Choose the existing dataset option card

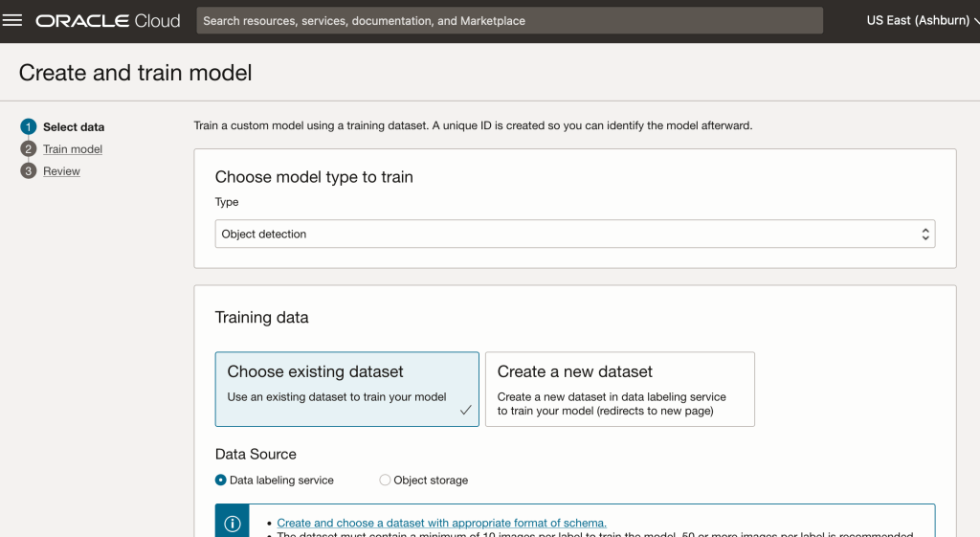(346, 388)
